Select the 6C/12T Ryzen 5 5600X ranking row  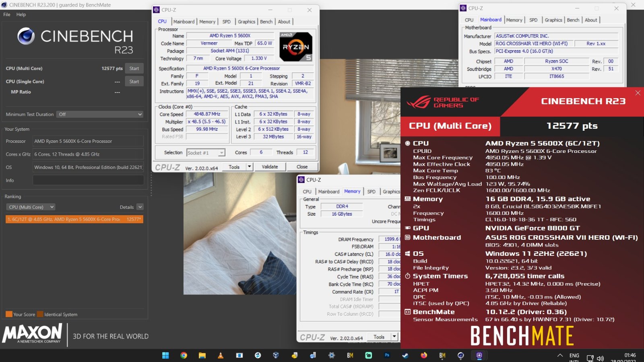click(x=74, y=219)
